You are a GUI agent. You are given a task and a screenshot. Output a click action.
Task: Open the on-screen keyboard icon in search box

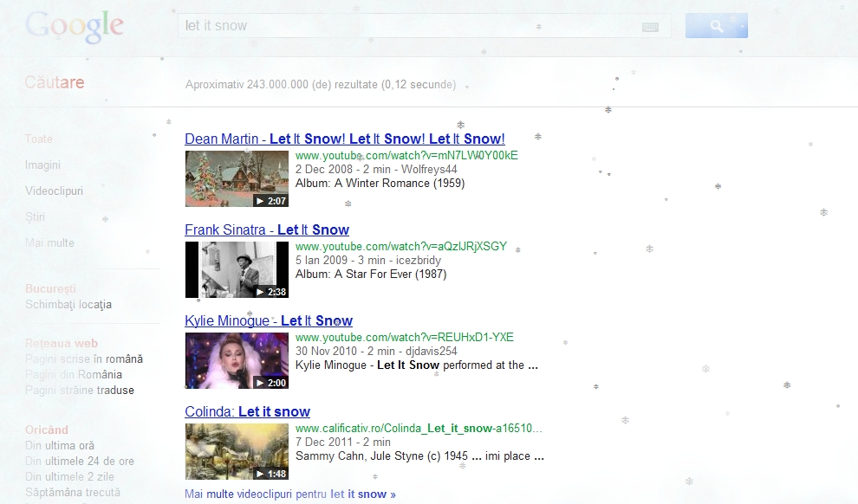[650, 27]
